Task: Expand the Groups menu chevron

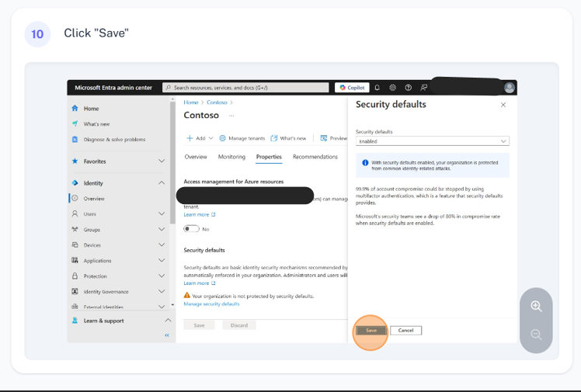Action: (x=162, y=229)
